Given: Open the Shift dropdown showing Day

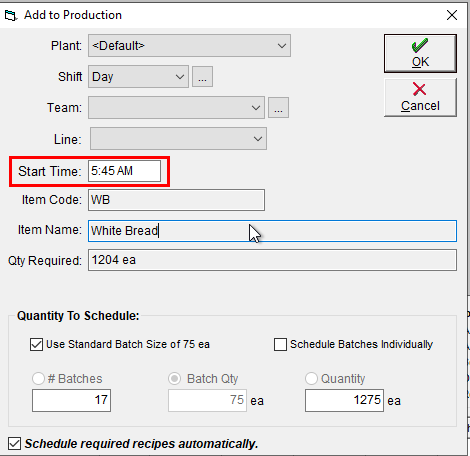Looking at the screenshot, I should point(138,77).
